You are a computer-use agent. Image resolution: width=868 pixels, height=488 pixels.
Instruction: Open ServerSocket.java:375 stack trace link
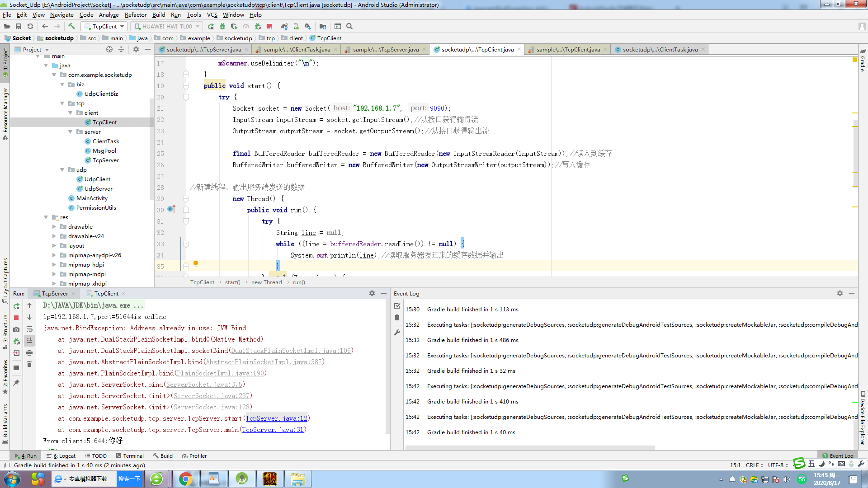click(x=204, y=385)
